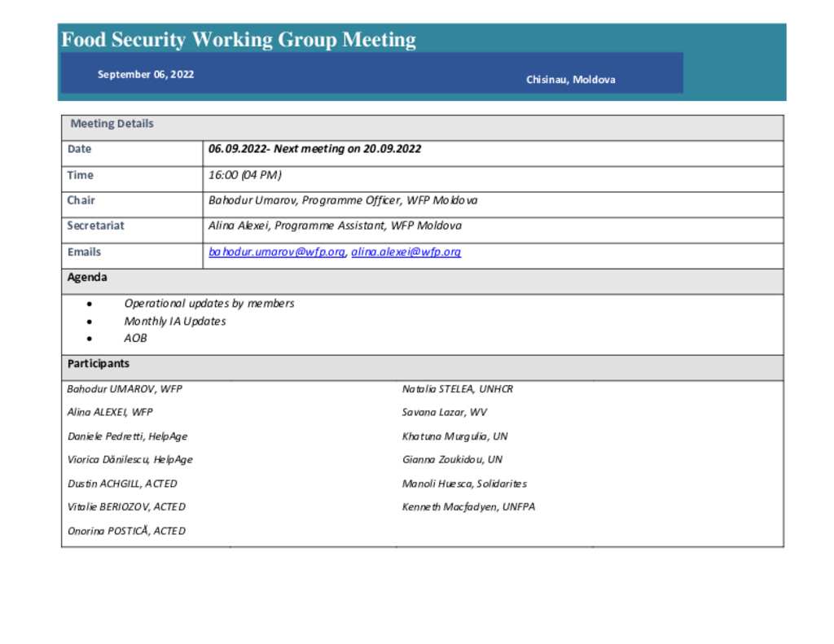Image resolution: width=834 pixels, height=644 pixels.
Task: Click the 'Chair' row label
Action: 81,200
